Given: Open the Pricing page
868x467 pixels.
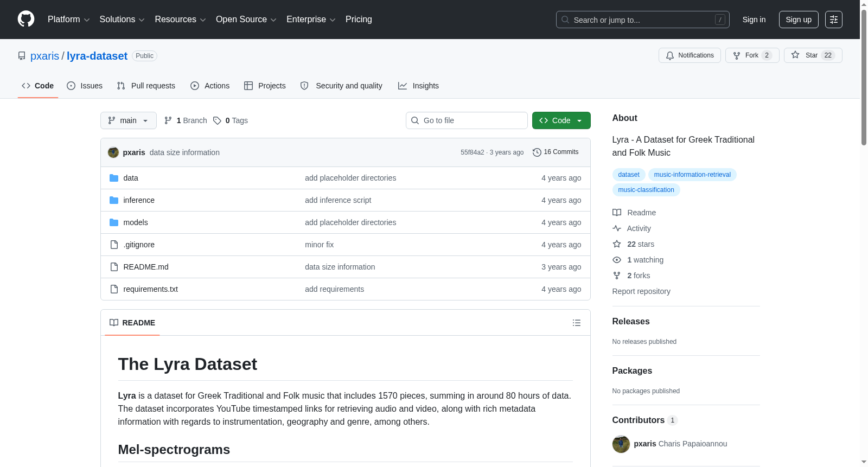Looking at the screenshot, I should coord(359,20).
